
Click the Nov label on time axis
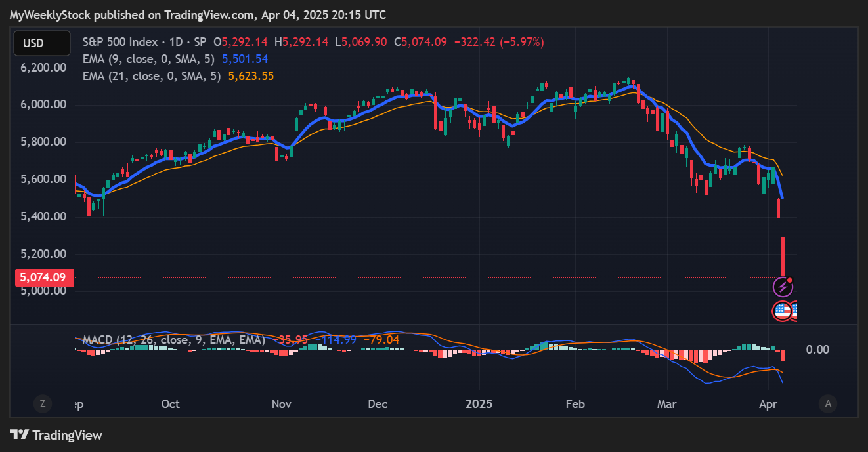pyautogui.click(x=282, y=404)
